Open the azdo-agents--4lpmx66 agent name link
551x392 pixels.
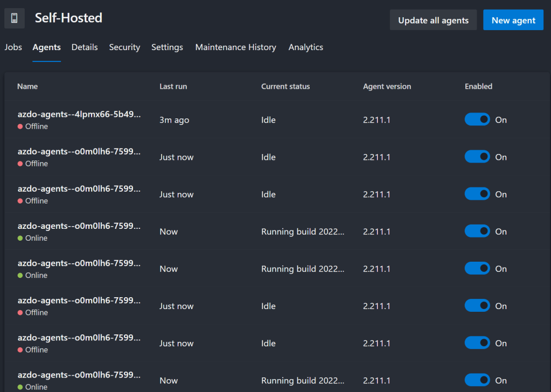pyautogui.click(x=79, y=115)
